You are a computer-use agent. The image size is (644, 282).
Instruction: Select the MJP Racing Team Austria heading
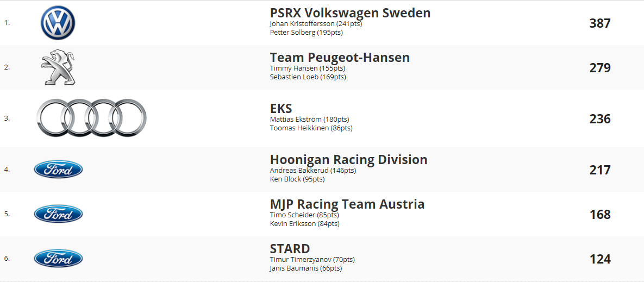tap(347, 204)
